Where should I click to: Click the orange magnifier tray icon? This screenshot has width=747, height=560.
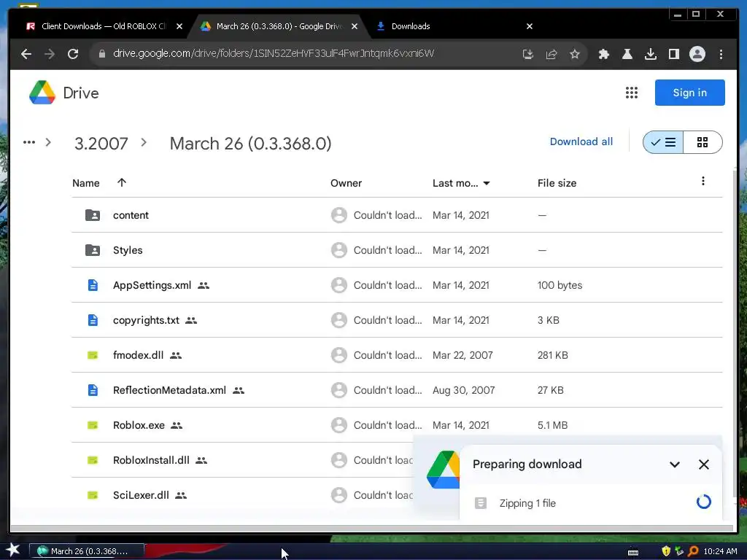point(693,551)
